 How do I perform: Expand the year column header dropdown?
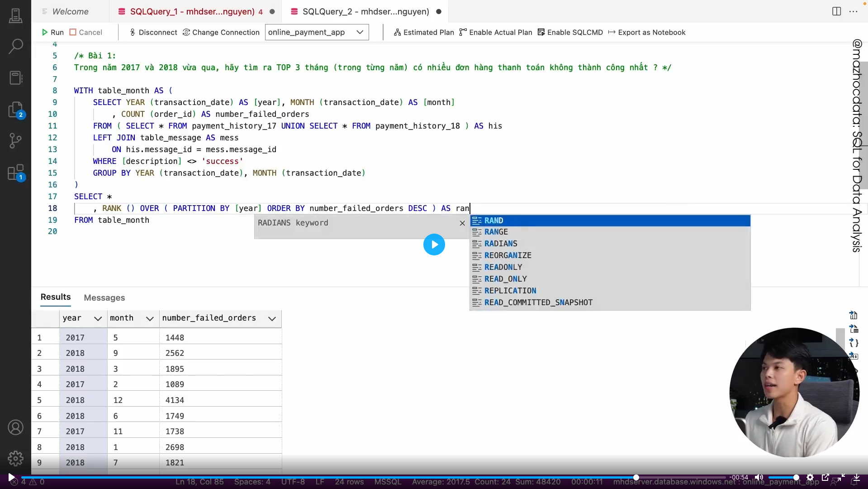pyautogui.click(x=98, y=318)
